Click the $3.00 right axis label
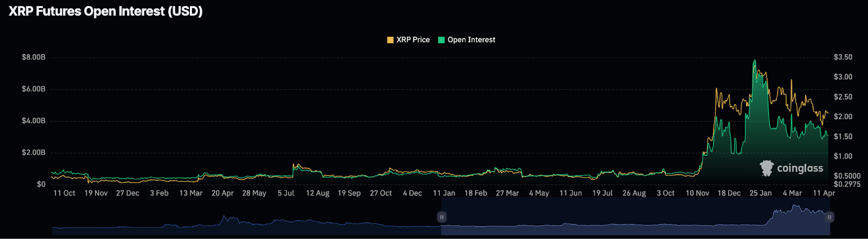Screen dimensions: 868x239 click(x=843, y=77)
